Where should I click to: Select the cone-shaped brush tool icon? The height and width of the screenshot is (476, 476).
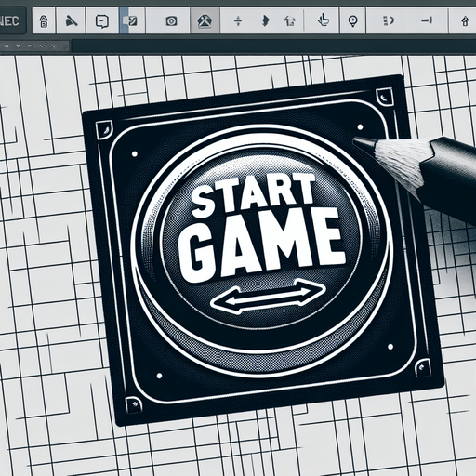72,21
